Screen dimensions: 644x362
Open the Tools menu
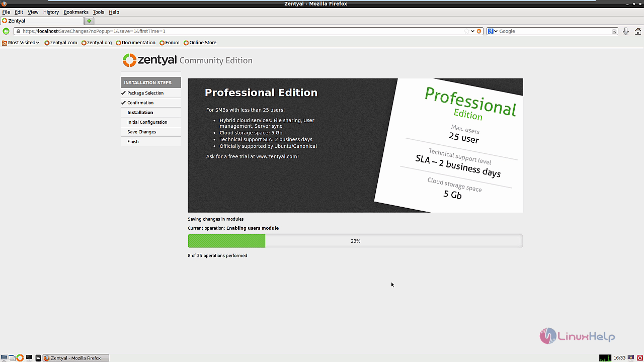99,12
